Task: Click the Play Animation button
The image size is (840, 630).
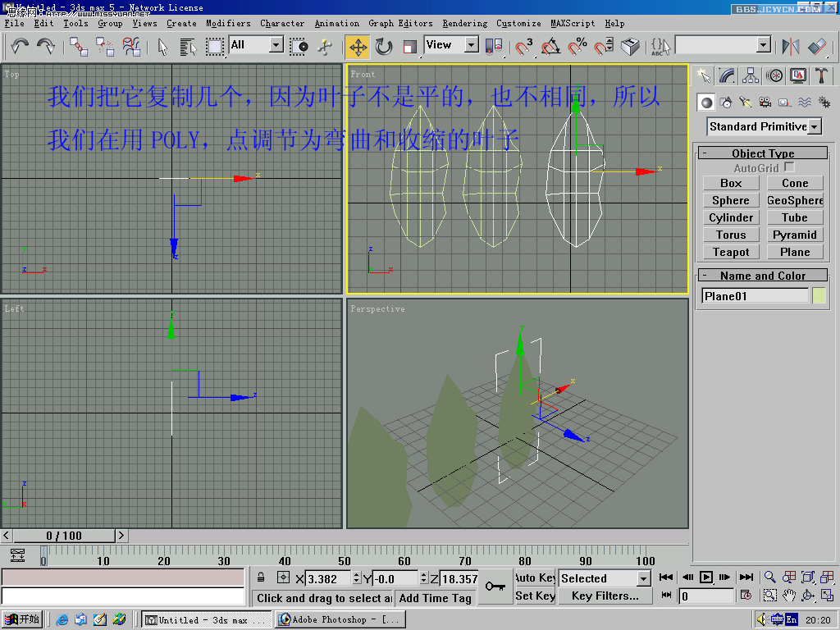Action: [706, 577]
